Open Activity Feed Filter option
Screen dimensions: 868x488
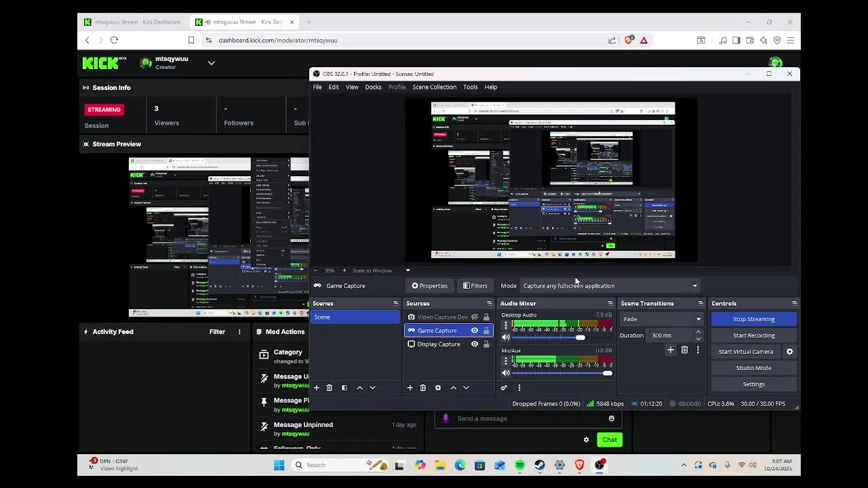click(x=217, y=332)
